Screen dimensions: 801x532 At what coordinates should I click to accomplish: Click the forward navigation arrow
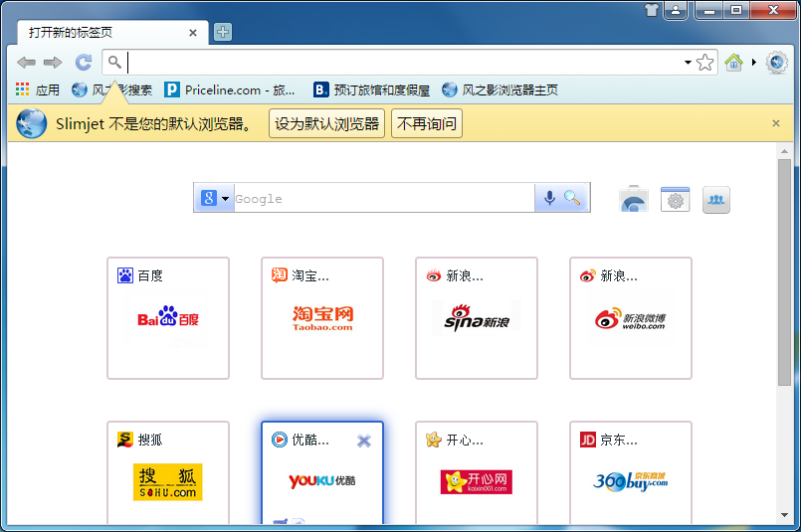click(x=53, y=63)
